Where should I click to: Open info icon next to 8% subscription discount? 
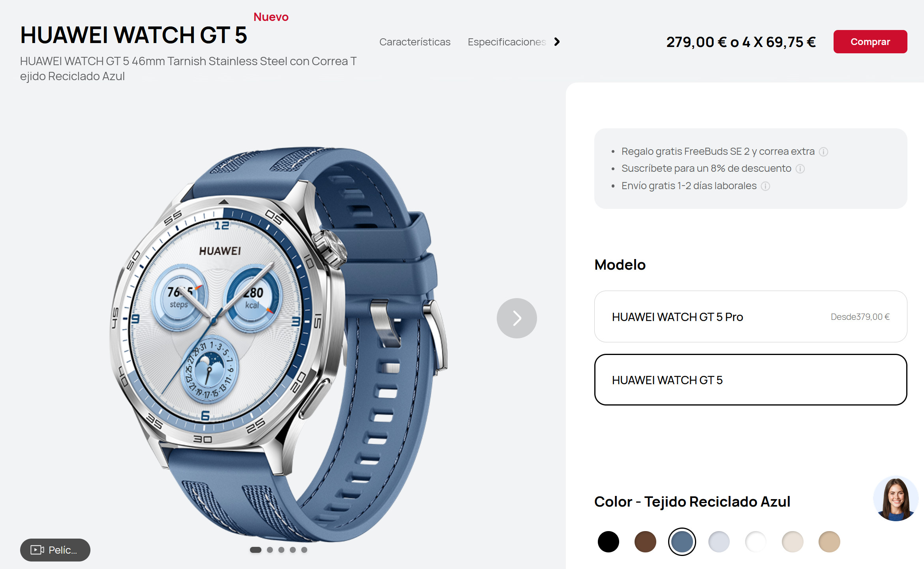point(800,169)
